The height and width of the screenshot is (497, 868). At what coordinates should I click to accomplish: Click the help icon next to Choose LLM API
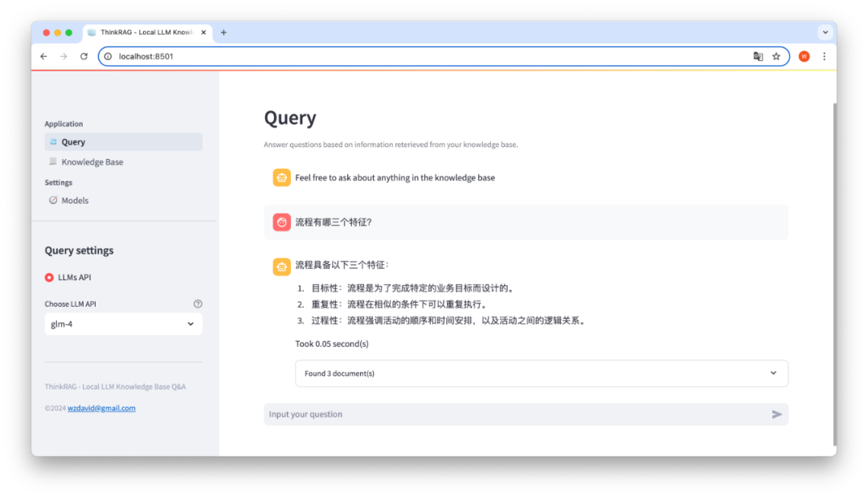point(198,303)
